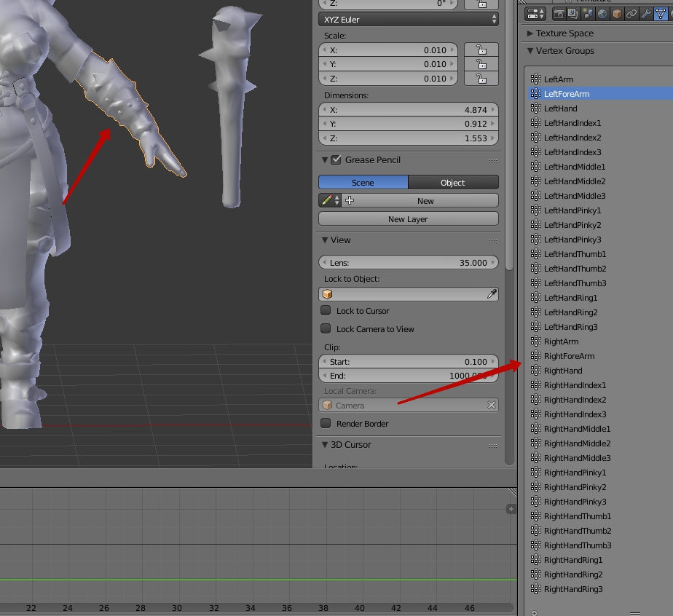
Task: Select the RightForeArm vertex group
Action: click(x=600, y=356)
